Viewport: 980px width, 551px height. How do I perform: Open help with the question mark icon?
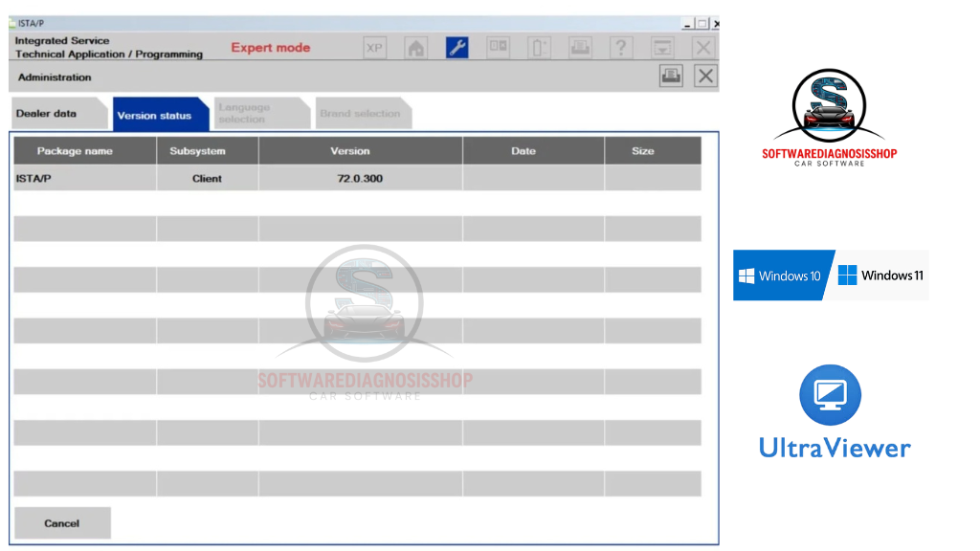(621, 48)
